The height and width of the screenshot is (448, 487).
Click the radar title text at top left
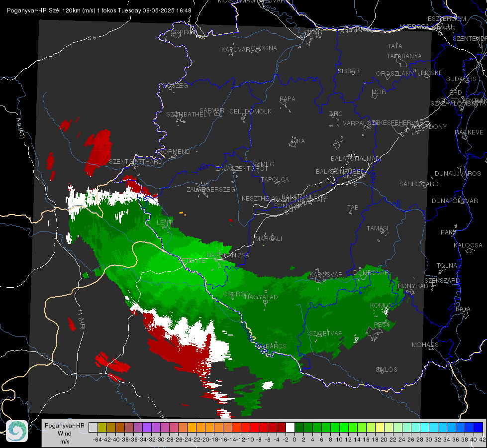99,10
